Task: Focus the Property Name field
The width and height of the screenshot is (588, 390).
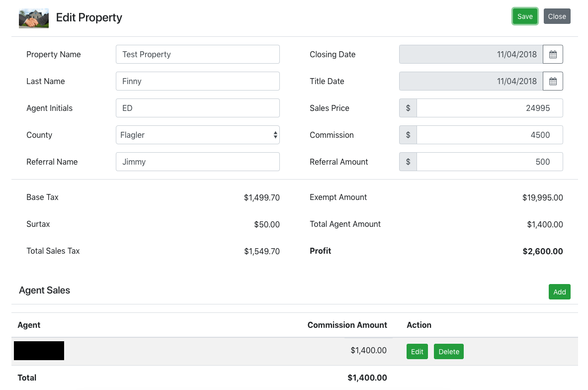Action: (x=197, y=55)
